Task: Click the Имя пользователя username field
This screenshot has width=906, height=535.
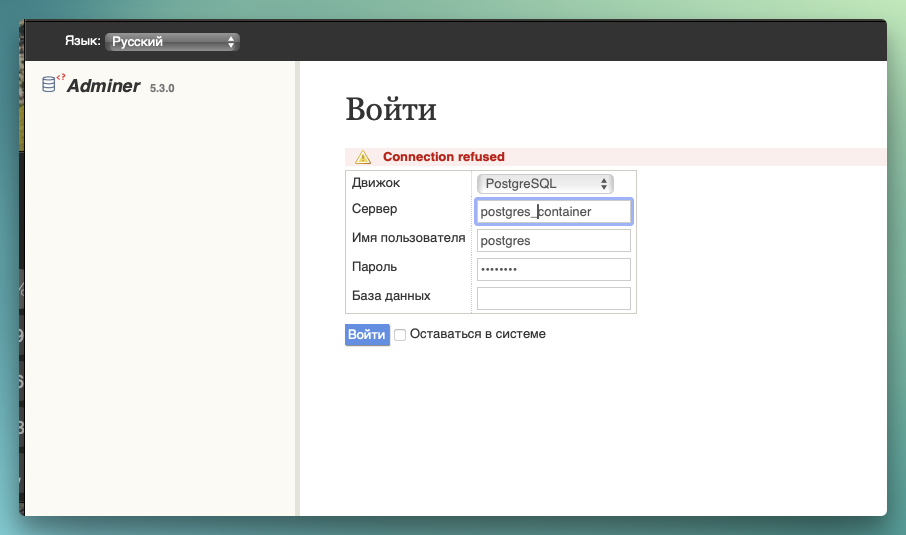Action: coord(554,240)
